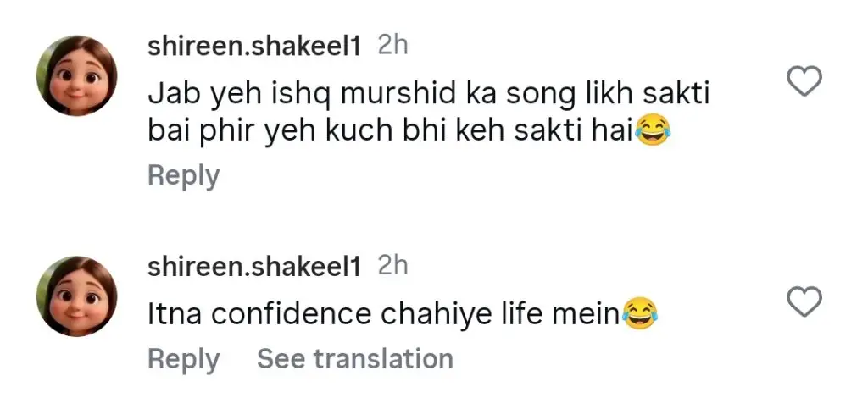This screenshot has height=398, width=868.
Task: Click laughing emoji after 'life mein'
Action: 640,315
